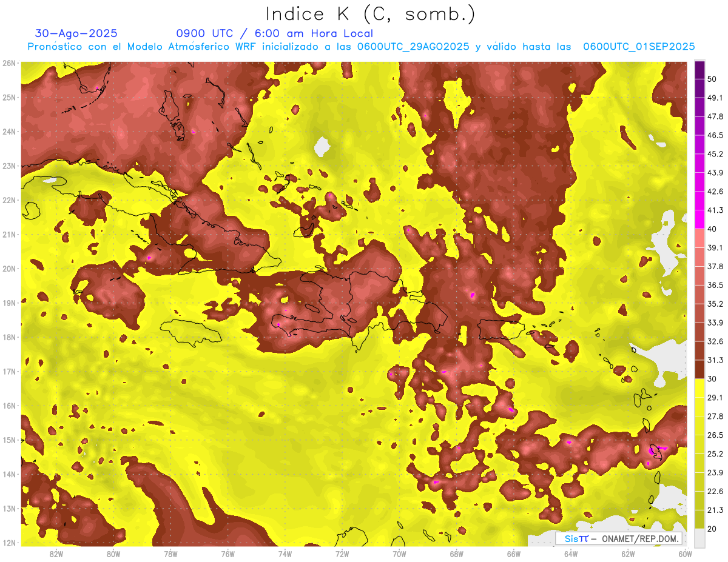Screen dimensions: 728x562
Task: Click the longitude axis label '64W'
Action: point(571,554)
